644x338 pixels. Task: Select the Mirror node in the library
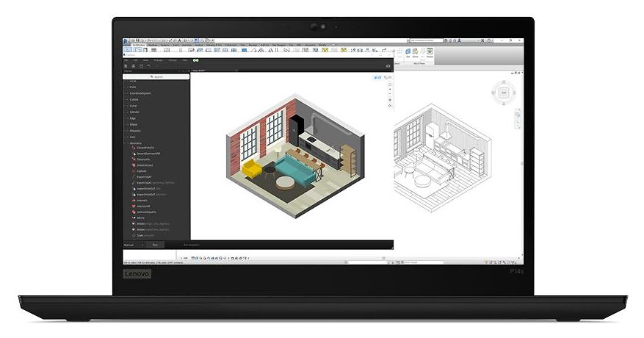pyautogui.click(x=140, y=217)
